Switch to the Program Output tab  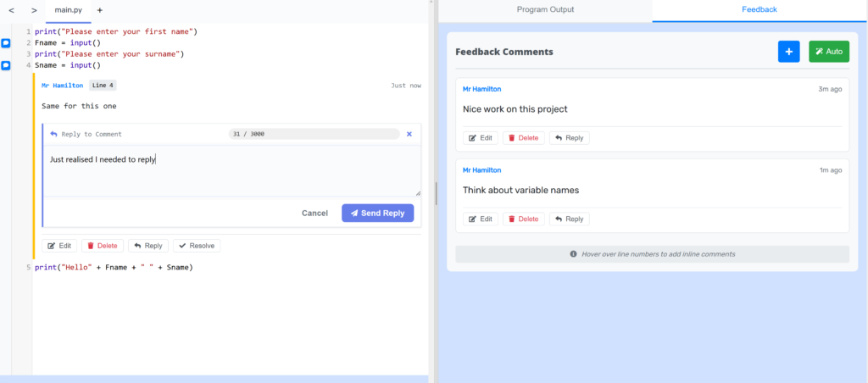(x=545, y=9)
